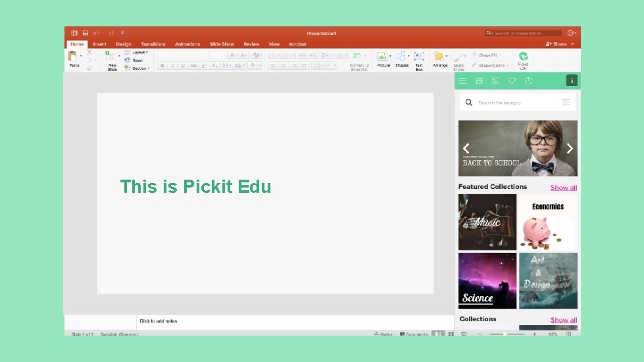Click the Superscript icon
Image resolution: width=644 pixels, height=362 pixels.
[204, 66]
